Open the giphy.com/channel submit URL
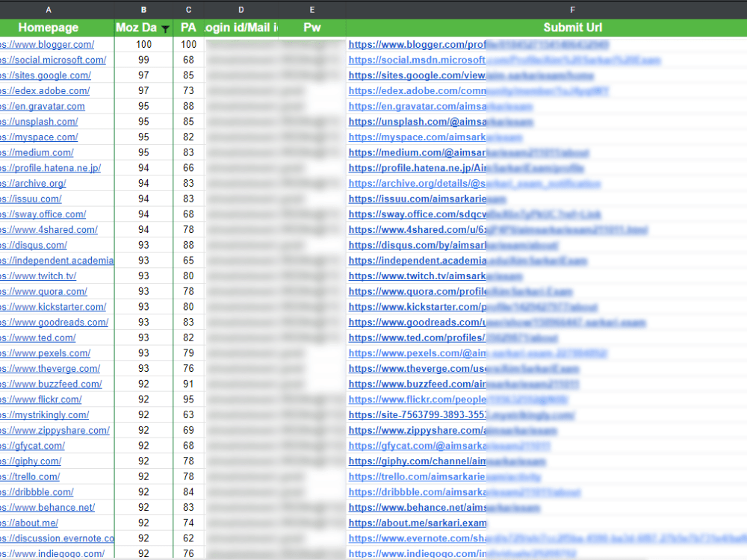This screenshot has height=560, width=747. point(447,461)
